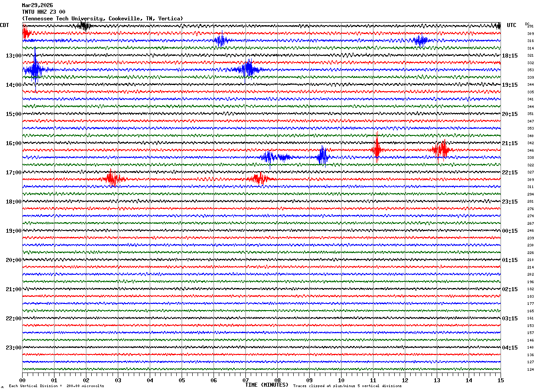This screenshot has height=392, width=536.
Task: Click the DC offset value 316
Action: point(530,41)
